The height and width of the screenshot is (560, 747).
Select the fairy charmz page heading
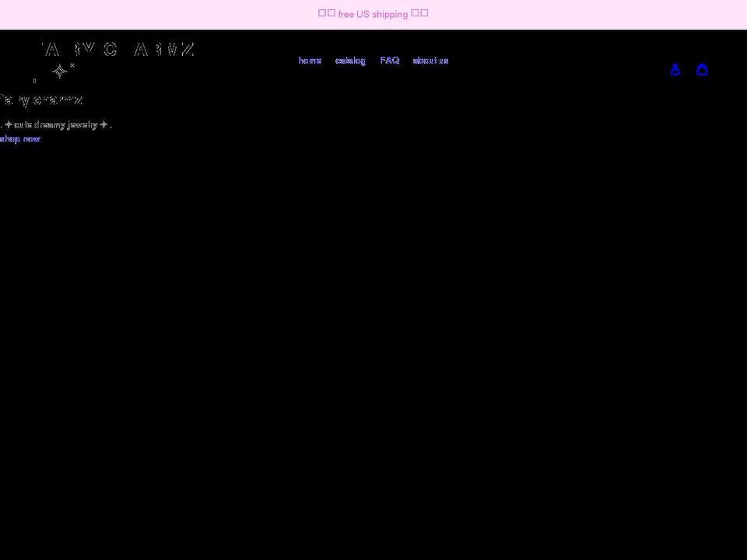[41, 99]
